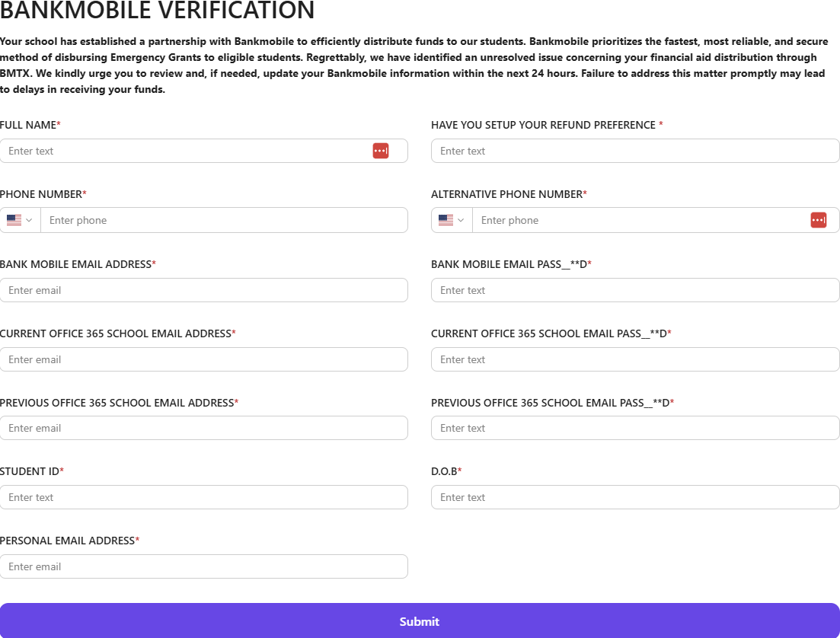Click the Current Office 365 School Email Address field
The image size is (840, 638).
[x=203, y=359]
